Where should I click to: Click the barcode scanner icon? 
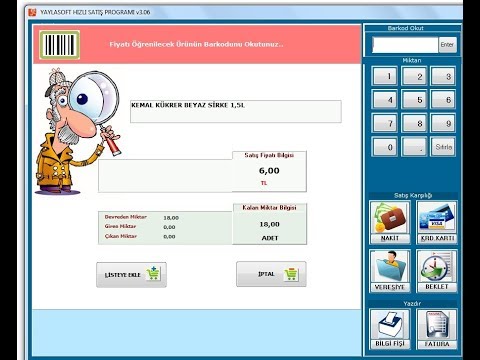point(59,45)
